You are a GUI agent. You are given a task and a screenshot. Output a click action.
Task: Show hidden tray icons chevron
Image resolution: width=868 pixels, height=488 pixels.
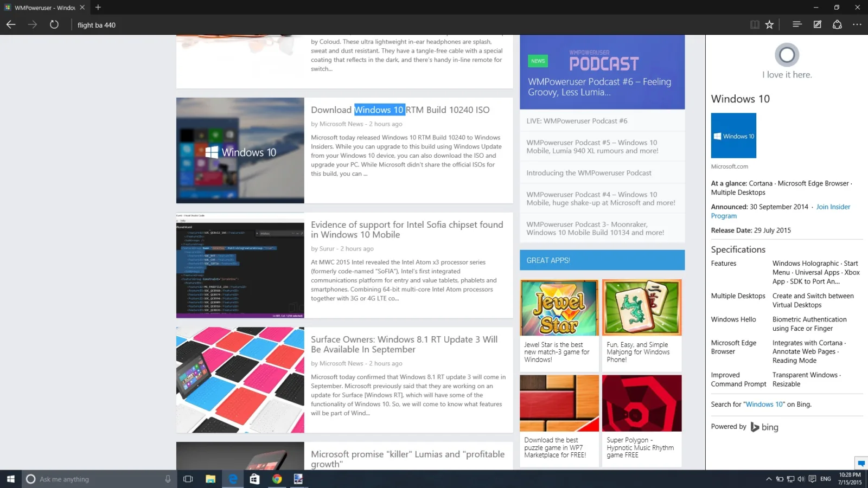[769, 479]
